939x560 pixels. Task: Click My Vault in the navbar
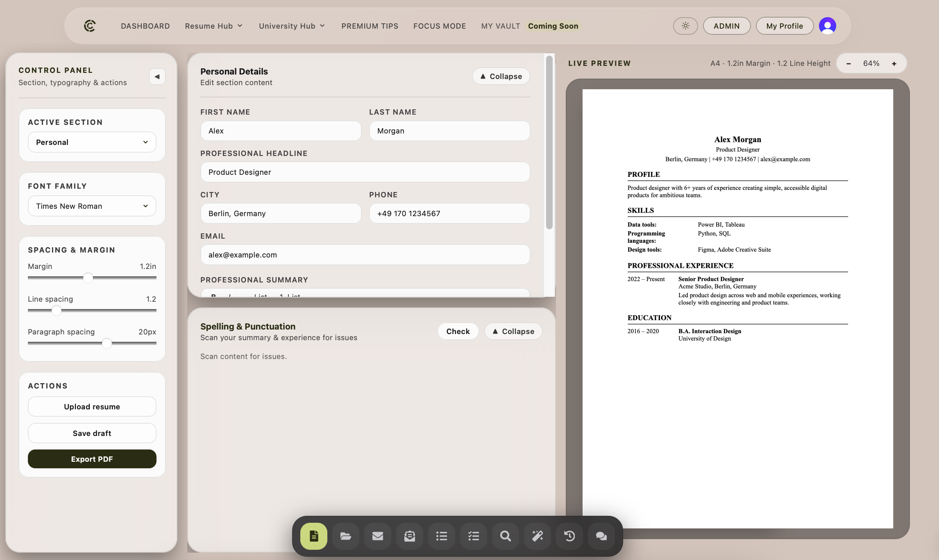tap(501, 26)
